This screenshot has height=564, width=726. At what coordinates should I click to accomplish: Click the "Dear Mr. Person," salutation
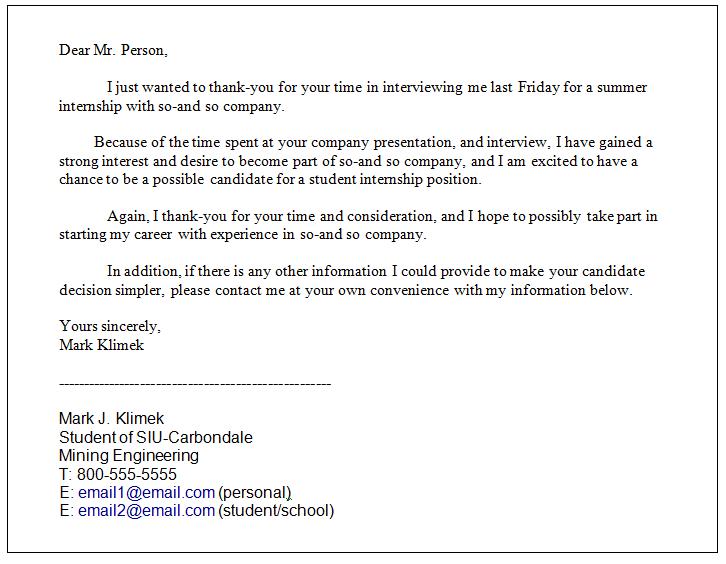click(x=113, y=50)
